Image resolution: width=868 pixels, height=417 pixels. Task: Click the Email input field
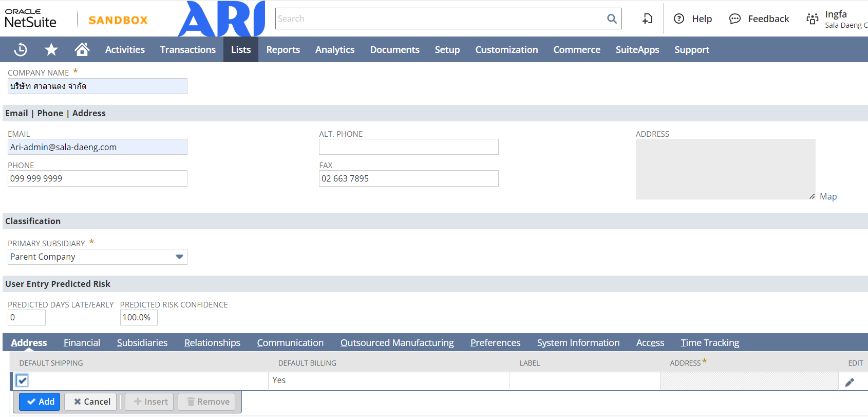coord(98,147)
